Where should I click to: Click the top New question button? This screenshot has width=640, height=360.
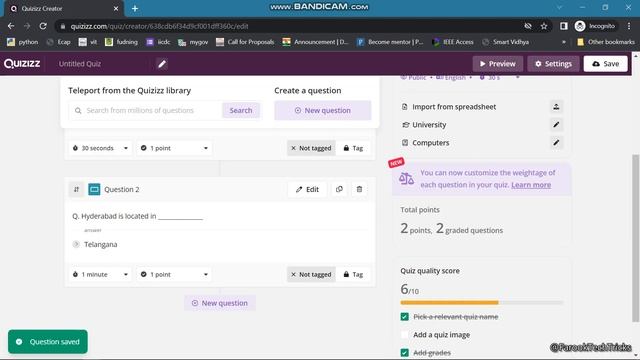pyautogui.click(x=322, y=110)
